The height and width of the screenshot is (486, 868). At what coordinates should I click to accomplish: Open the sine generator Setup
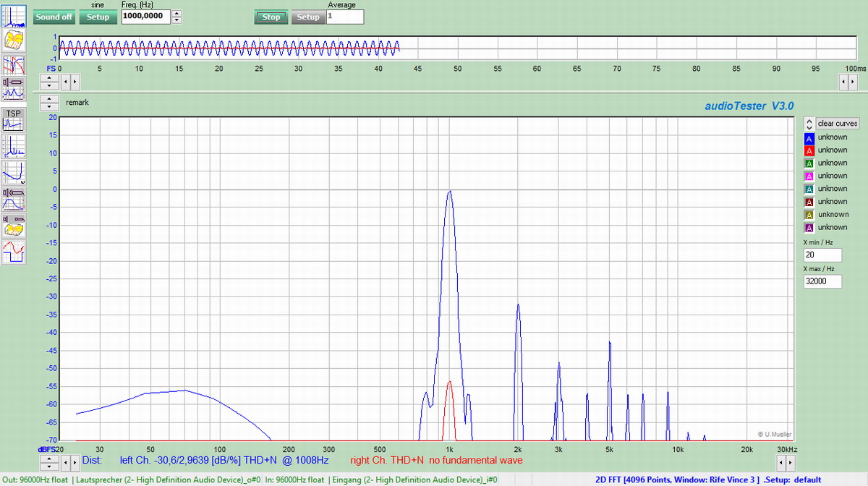click(x=98, y=17)
